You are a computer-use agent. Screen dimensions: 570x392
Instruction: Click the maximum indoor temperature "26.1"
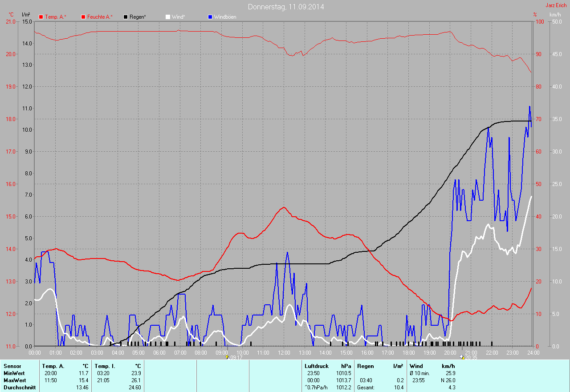[136, 380]
